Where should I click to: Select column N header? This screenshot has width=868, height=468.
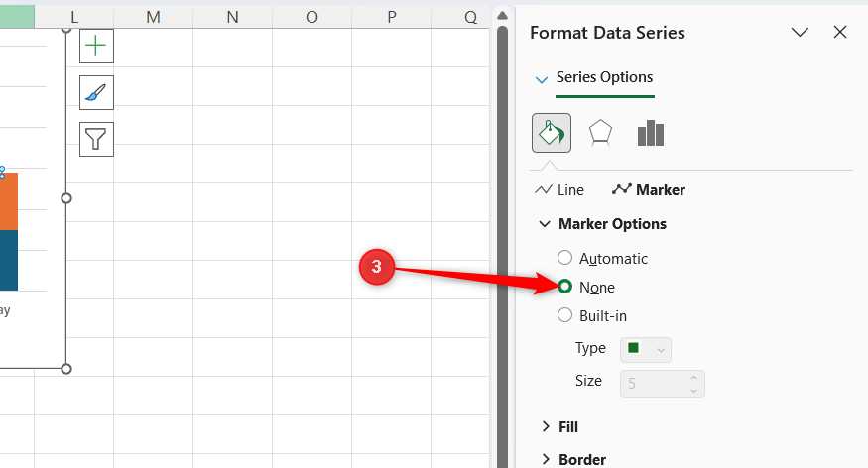(232, 17)
